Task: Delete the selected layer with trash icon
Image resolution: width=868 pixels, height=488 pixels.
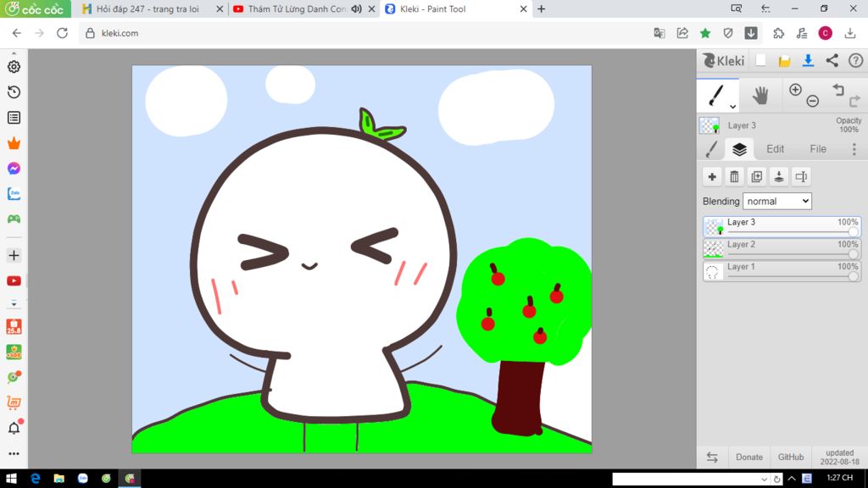Action: (x=734, y=176)
